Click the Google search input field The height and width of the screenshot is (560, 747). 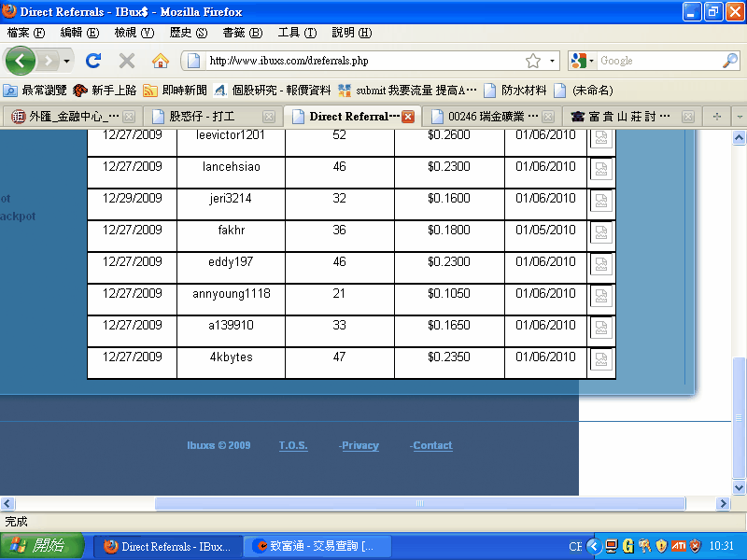tap(658, 61)
